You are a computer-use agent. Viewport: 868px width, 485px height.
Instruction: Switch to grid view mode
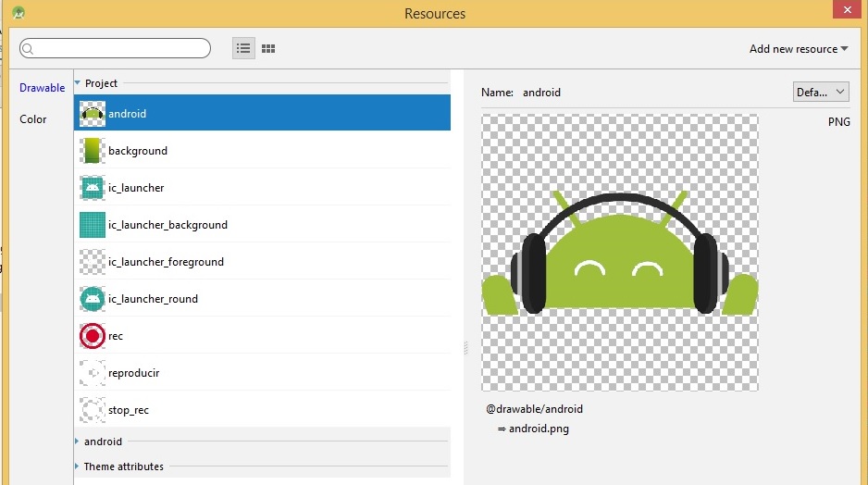pyautogui.click(x=268, y=48)
